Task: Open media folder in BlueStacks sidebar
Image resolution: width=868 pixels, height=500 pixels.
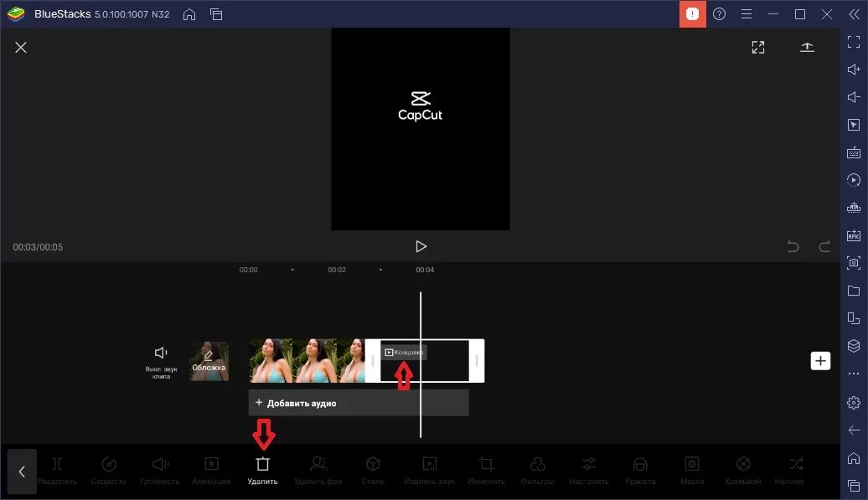Action: click(x=854, y=291)
